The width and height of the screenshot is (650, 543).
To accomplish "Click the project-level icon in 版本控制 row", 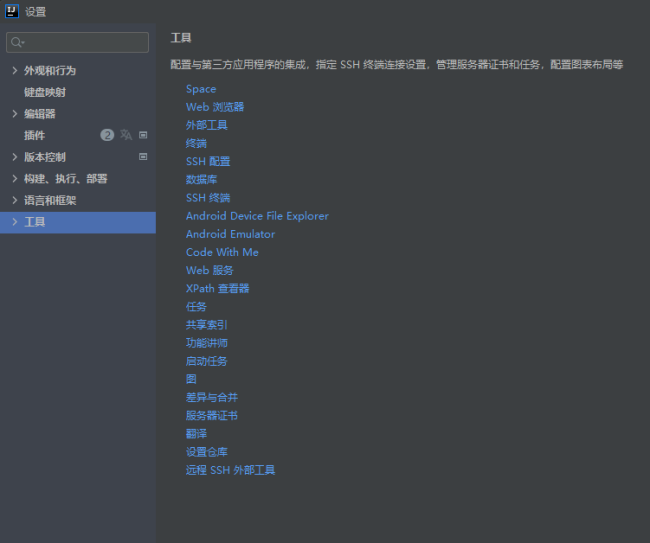I will 143,157.
